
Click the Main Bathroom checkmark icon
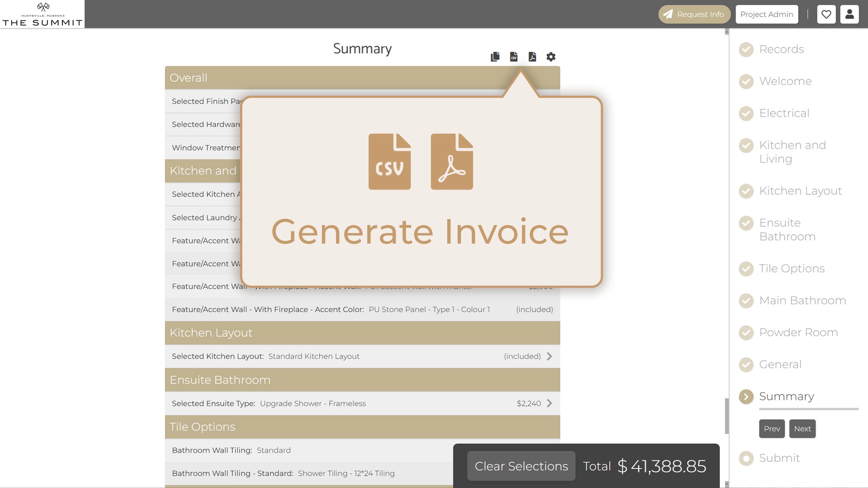tap(746, 300)
